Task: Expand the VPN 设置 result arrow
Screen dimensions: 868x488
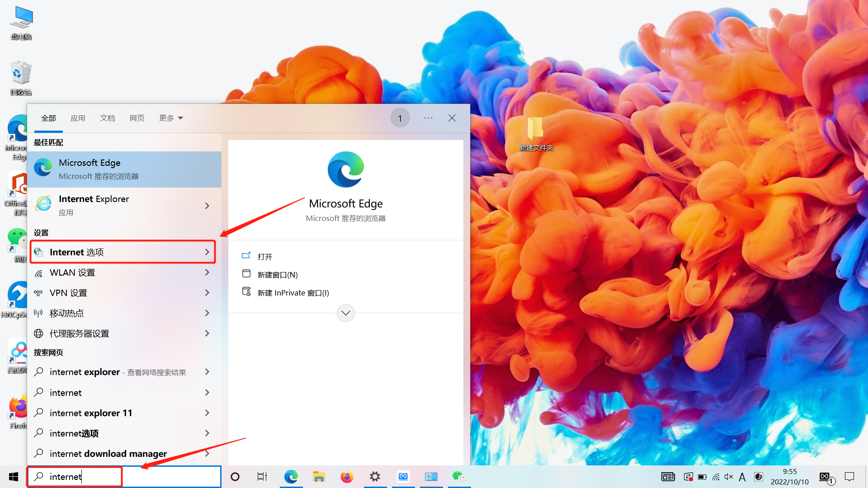Action: tap(207, 293)
